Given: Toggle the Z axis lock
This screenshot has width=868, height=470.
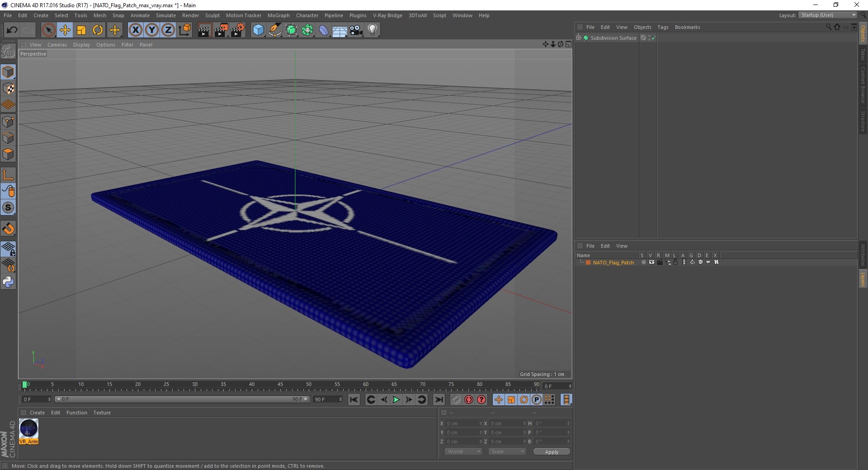Looking at the screenshot, I should coord(168,30).
